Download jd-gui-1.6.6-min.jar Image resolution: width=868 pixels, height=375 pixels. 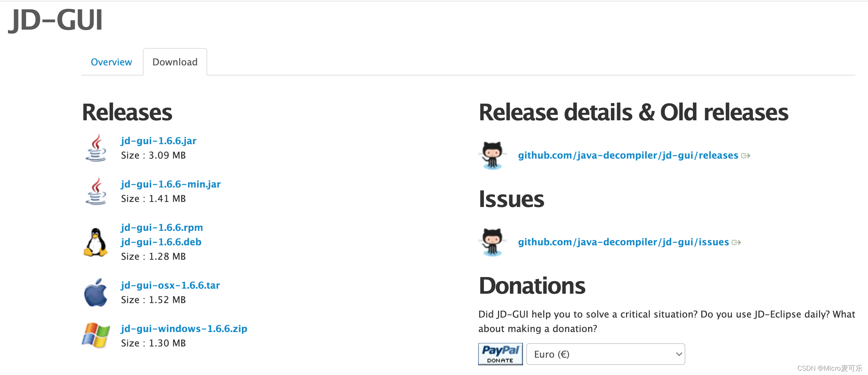click(170, 184)
